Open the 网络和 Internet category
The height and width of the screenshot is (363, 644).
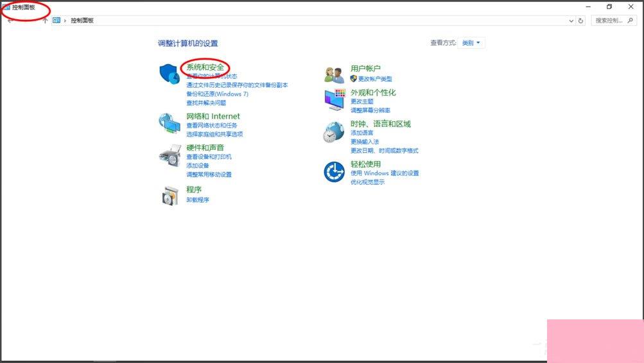[x=213, y=117]
